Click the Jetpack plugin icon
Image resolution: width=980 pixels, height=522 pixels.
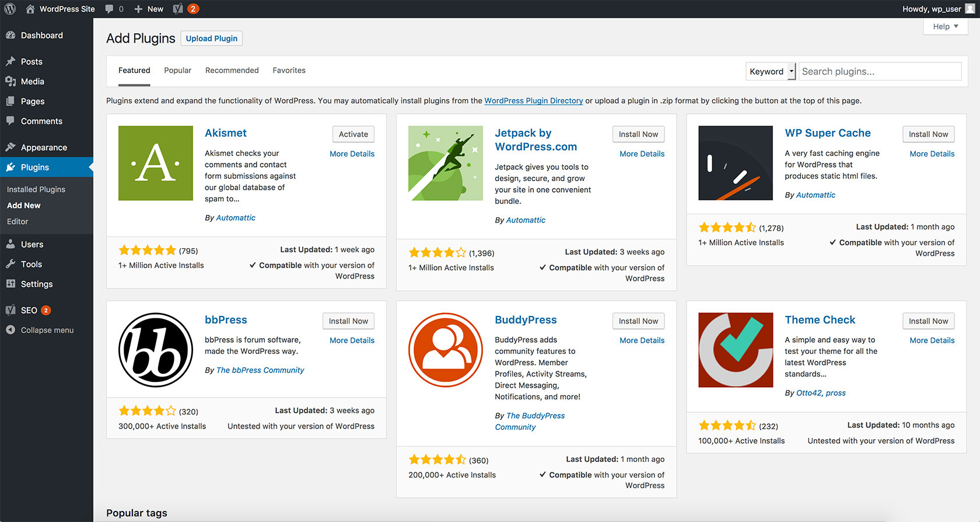click(x=446, y=163)
